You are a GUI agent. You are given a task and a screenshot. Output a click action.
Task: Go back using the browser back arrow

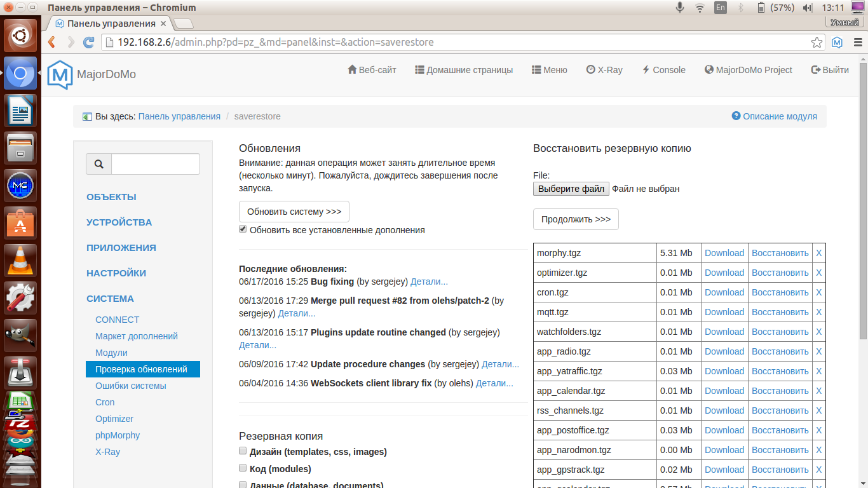tap(52, 43)
